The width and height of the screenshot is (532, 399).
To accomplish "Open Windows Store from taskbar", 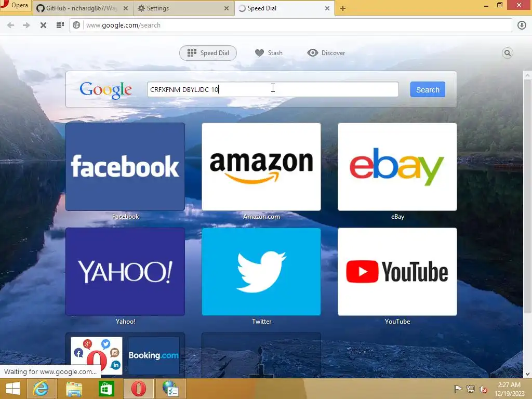I will coord(106,389).
